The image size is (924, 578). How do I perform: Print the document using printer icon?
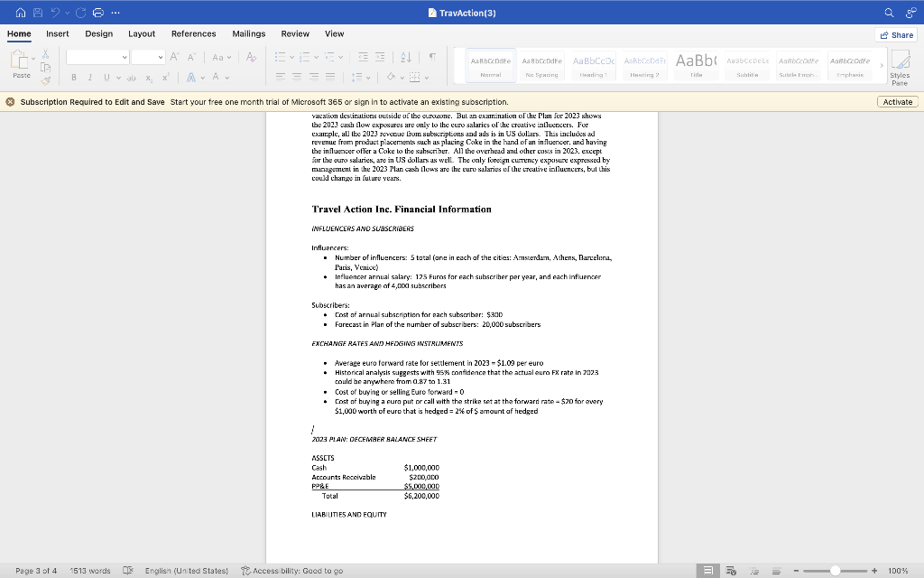point(98,13)
